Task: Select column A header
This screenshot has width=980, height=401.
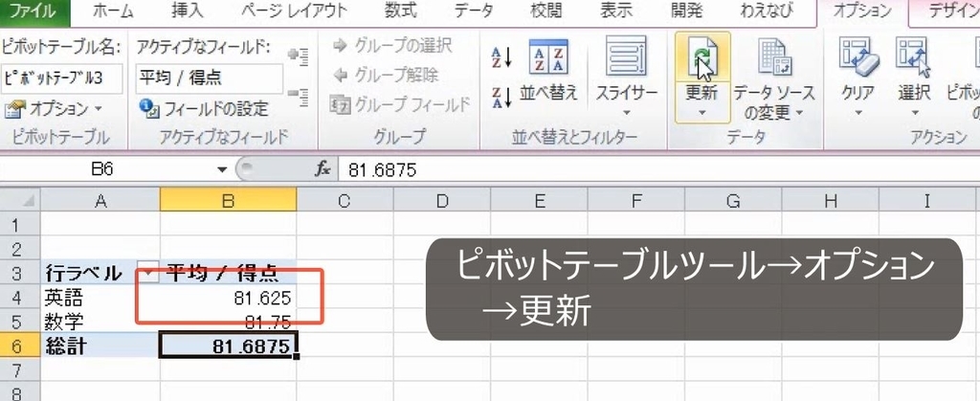Action: point(100,201)
